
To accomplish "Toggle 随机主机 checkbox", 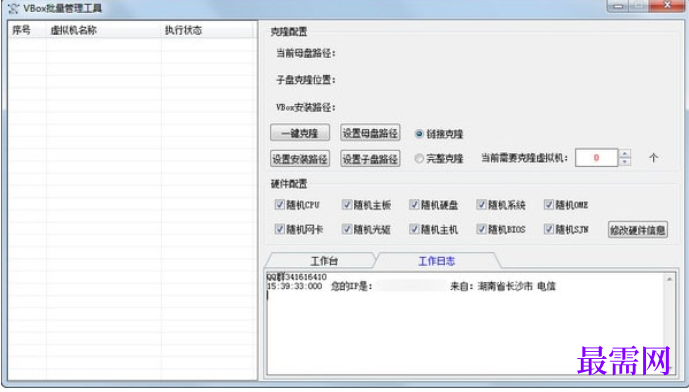I will pos(414,229).
